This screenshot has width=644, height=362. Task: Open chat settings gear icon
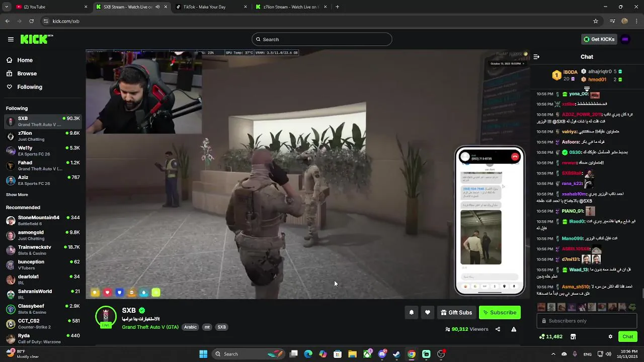point(610,336)
